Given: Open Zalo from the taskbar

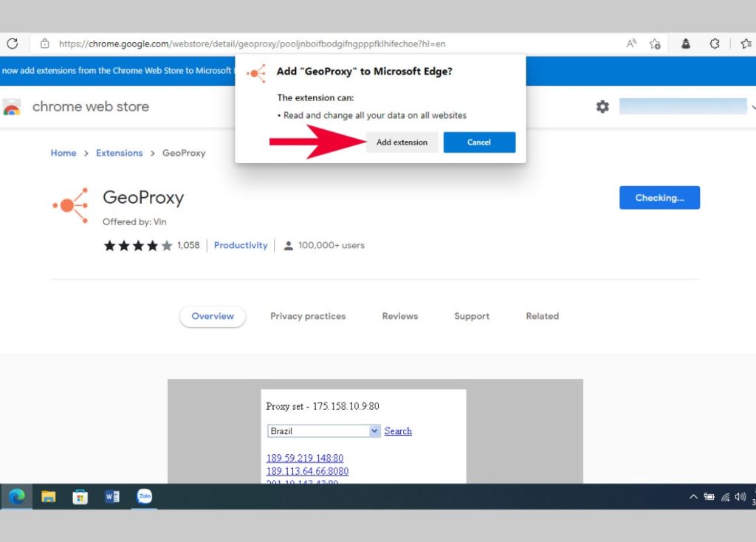Looking at the screenshot, I should [144, 495].
